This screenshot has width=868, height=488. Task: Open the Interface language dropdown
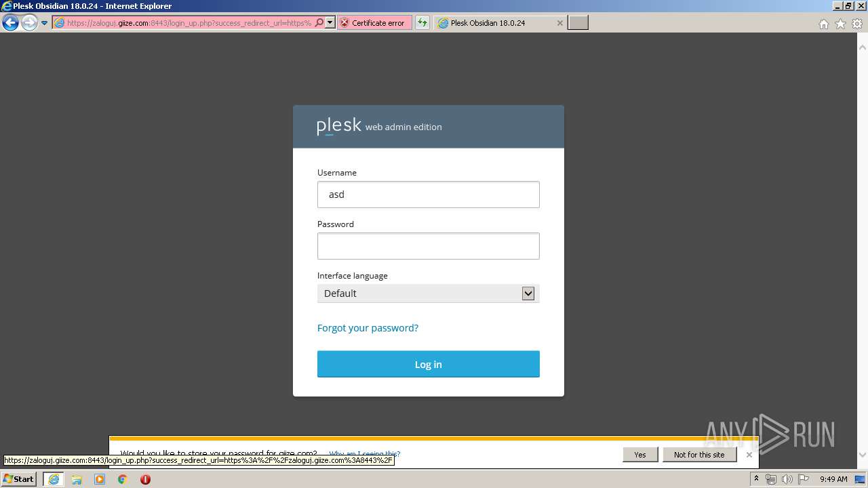tap(428, 293)
